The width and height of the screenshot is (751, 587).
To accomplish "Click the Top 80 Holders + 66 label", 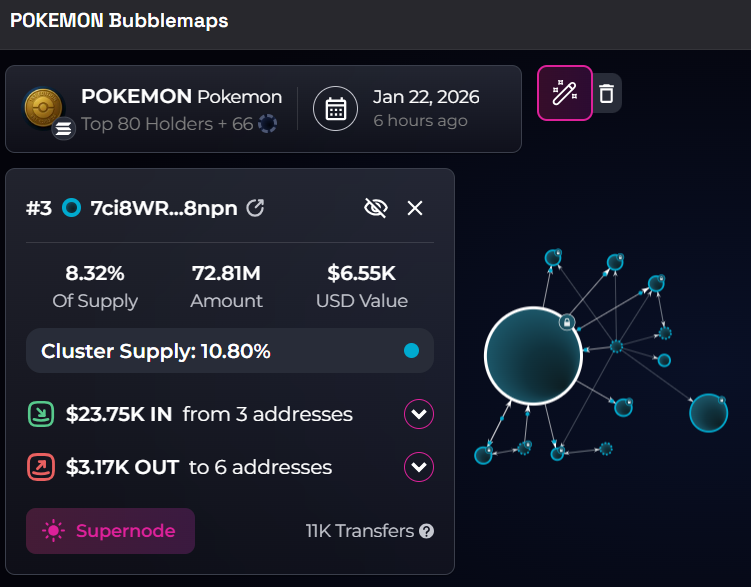I will (167, 124).
